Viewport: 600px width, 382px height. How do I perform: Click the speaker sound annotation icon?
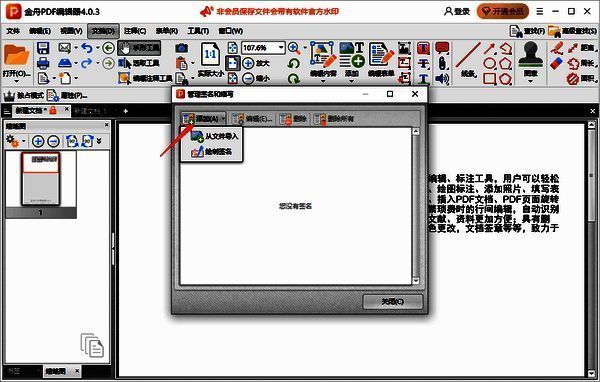[442, 78]
